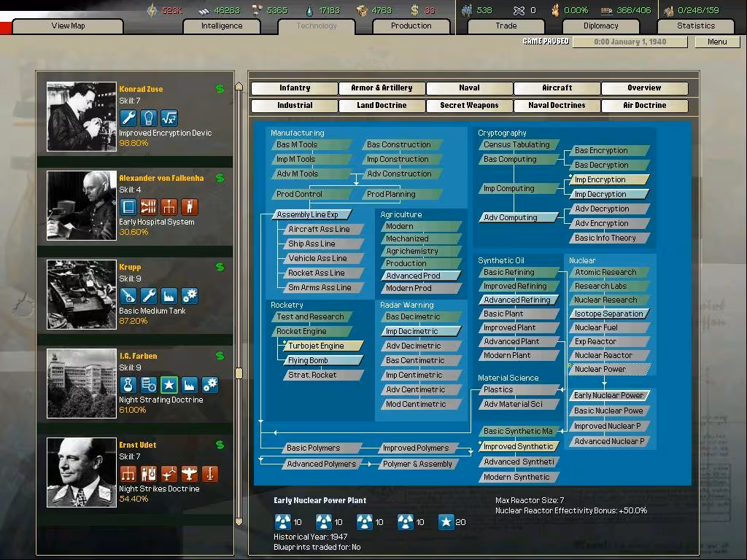747x560 pixels.
Task: Open the View Map tab
Action: (x=68, y=26)
